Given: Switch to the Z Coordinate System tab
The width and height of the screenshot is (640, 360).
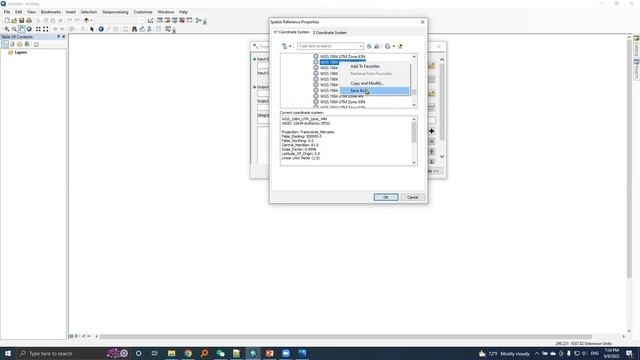Looking at the screenshot, I should (330, 32).
